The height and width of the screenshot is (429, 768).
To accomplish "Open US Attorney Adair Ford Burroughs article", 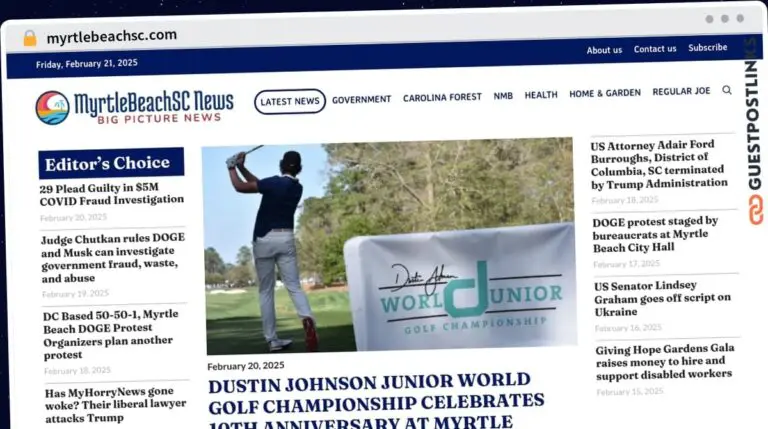I will click(x=659, y=165).
